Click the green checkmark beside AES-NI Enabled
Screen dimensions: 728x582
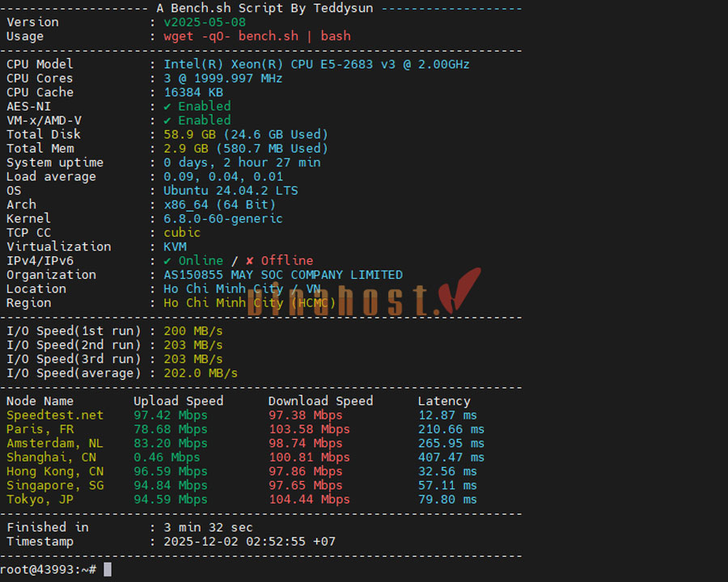click(167, 107)
